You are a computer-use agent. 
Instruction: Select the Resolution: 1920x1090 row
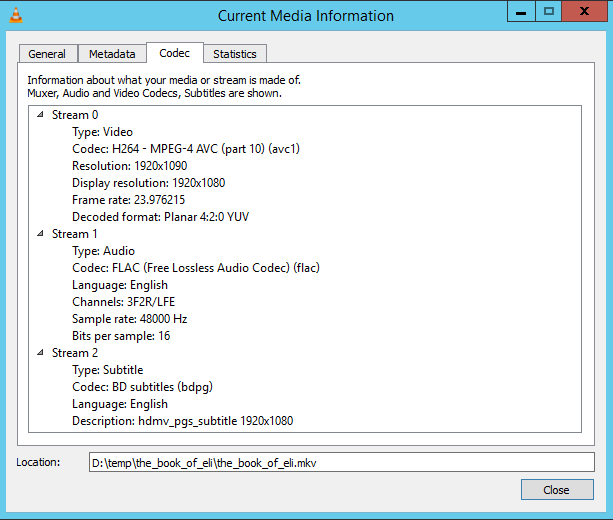[x=130, y=166]
